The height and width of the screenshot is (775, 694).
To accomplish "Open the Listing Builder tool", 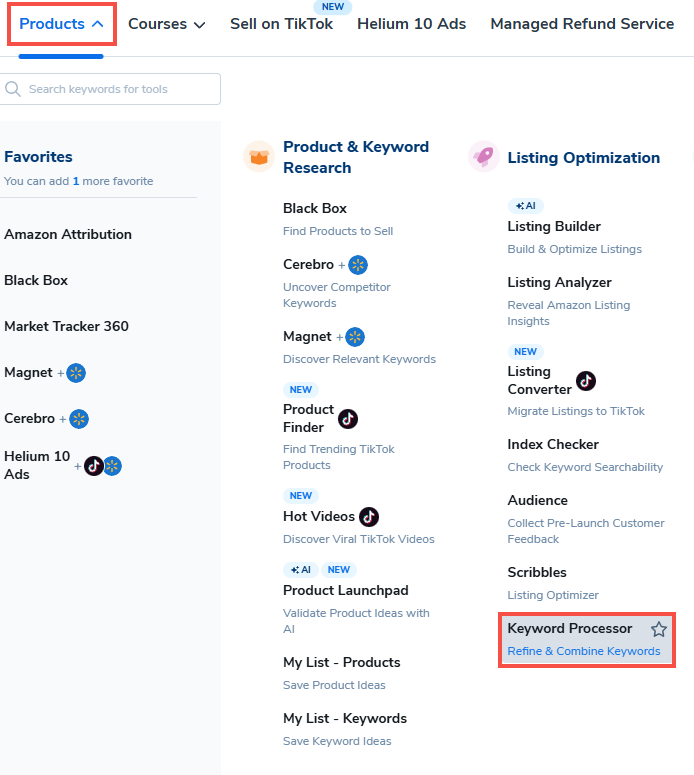I will (x=554, y=227).
